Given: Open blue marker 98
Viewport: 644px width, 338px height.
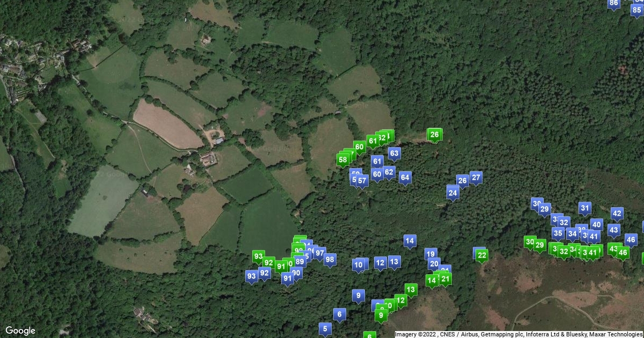Looking at the screenshot, I should click(330, 260).
